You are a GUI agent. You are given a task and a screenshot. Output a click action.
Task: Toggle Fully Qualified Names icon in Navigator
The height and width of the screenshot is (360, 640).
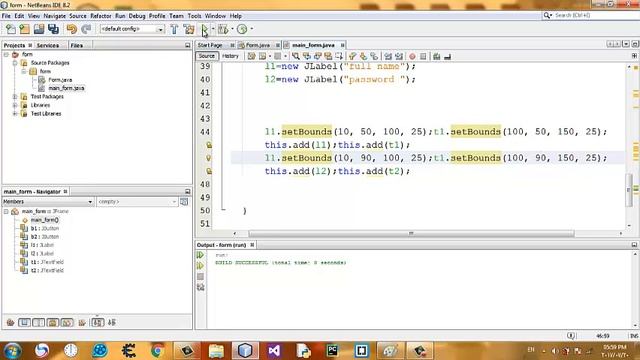coord(82,322)
